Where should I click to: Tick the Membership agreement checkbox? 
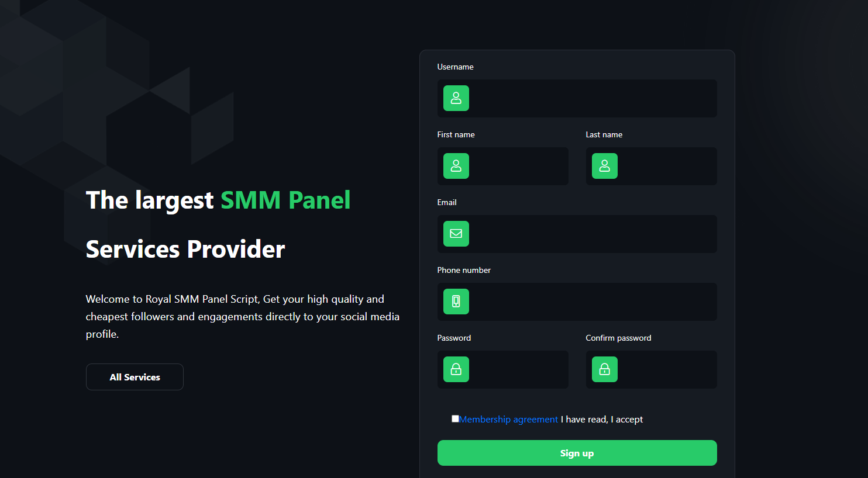click(455, 418)
